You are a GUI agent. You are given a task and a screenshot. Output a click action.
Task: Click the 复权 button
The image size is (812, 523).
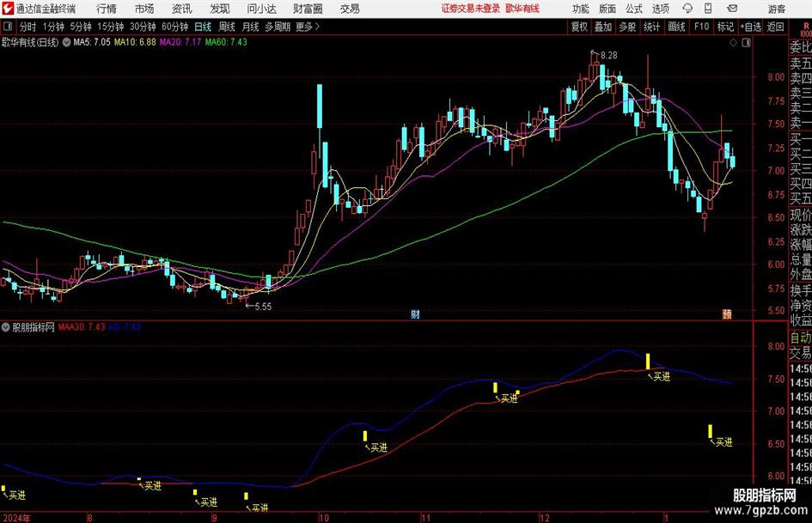click(x=579, y=27)
